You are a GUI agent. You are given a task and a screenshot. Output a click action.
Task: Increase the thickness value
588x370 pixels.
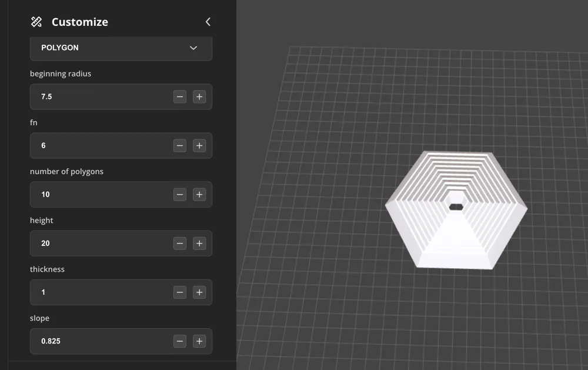point(199,292)
